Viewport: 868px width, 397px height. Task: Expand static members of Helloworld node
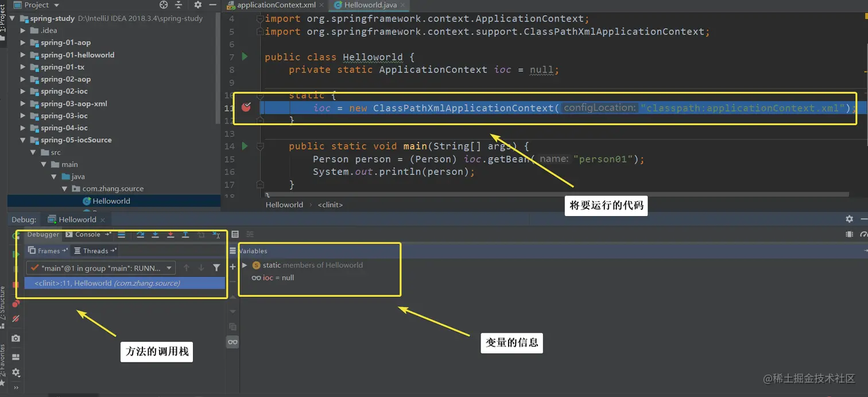tap(245, 265)
